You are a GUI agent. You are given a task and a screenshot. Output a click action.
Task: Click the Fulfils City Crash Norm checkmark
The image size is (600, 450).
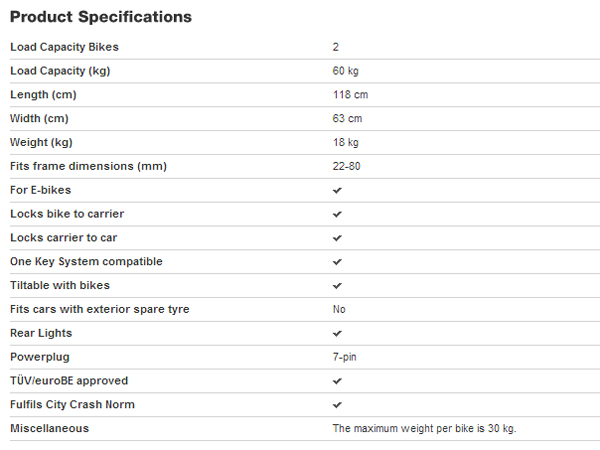(x=337, y=405)
